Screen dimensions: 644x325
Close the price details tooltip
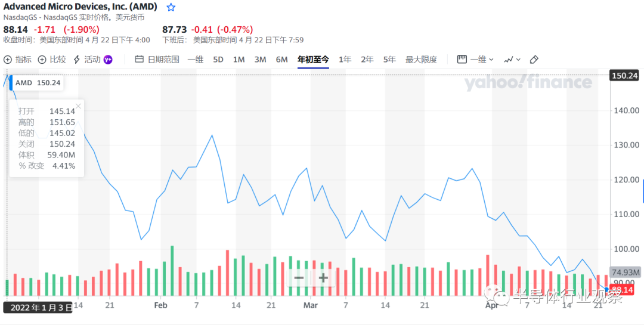point(79,106)
